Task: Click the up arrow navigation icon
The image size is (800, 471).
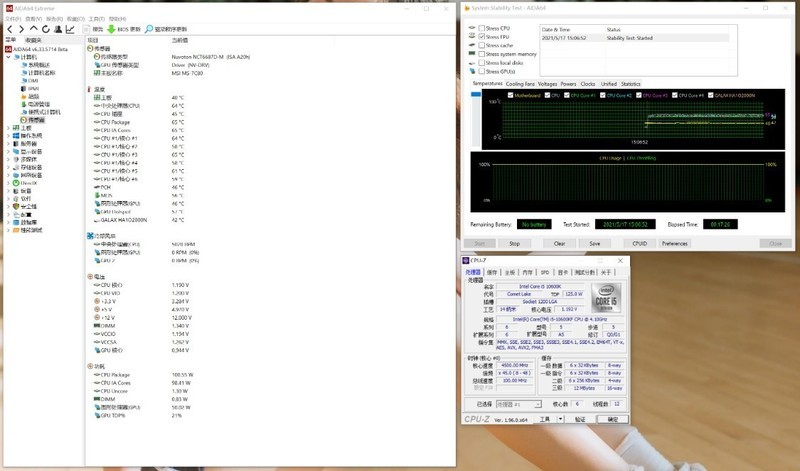Action: coord(34,30)
